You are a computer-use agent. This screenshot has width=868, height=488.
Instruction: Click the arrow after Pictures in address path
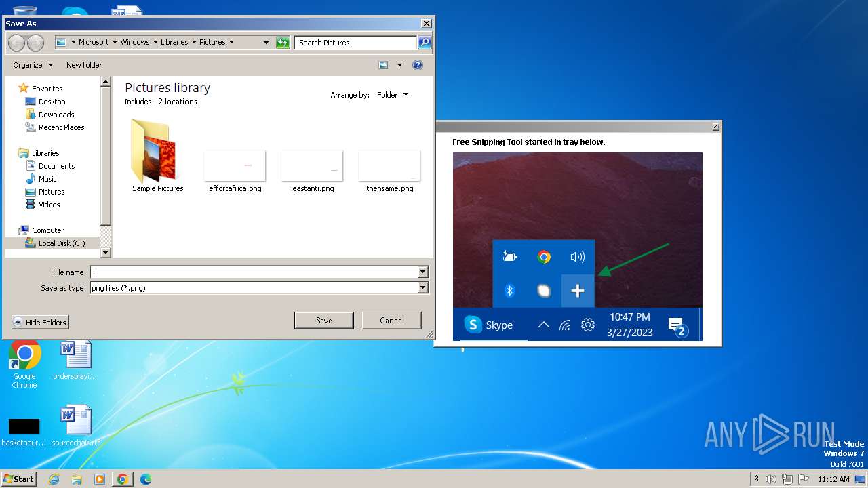[x=231, y=42]
